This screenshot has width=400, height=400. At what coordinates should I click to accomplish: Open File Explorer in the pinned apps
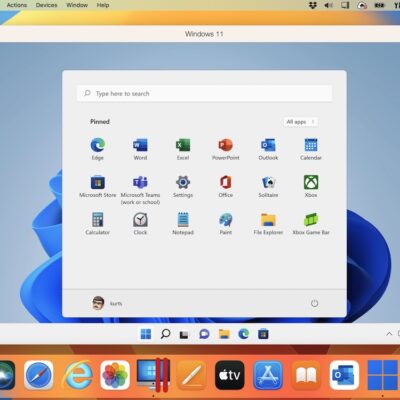pos(268,224)
